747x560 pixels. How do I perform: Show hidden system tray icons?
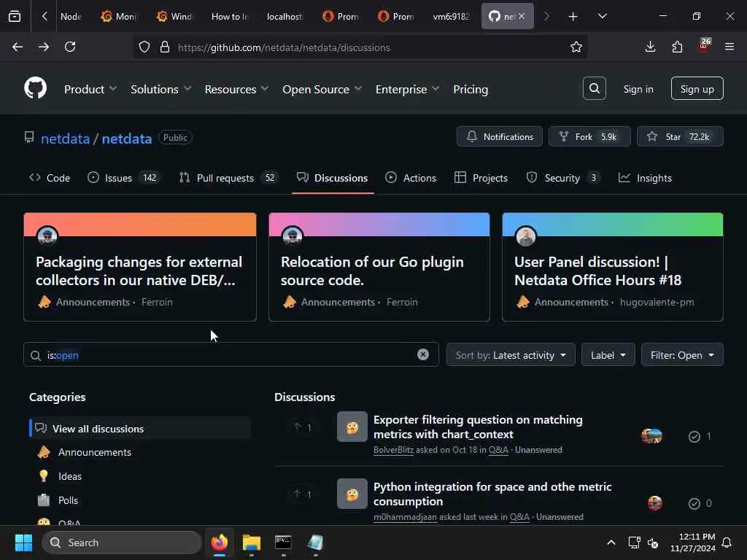(x=611, y=542)
